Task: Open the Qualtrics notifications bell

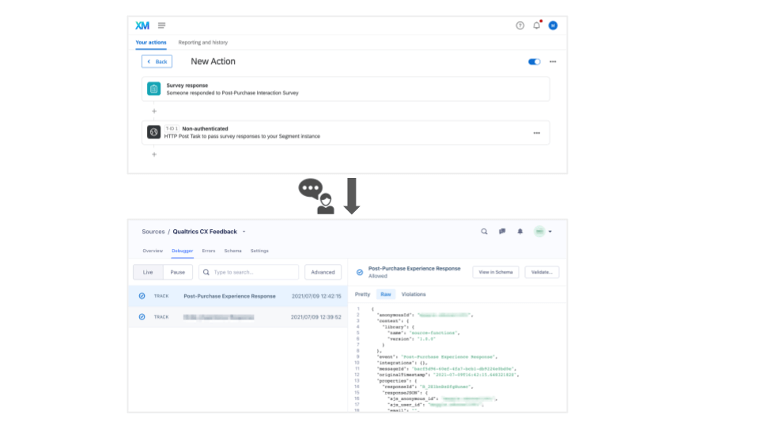Action: 537,25
